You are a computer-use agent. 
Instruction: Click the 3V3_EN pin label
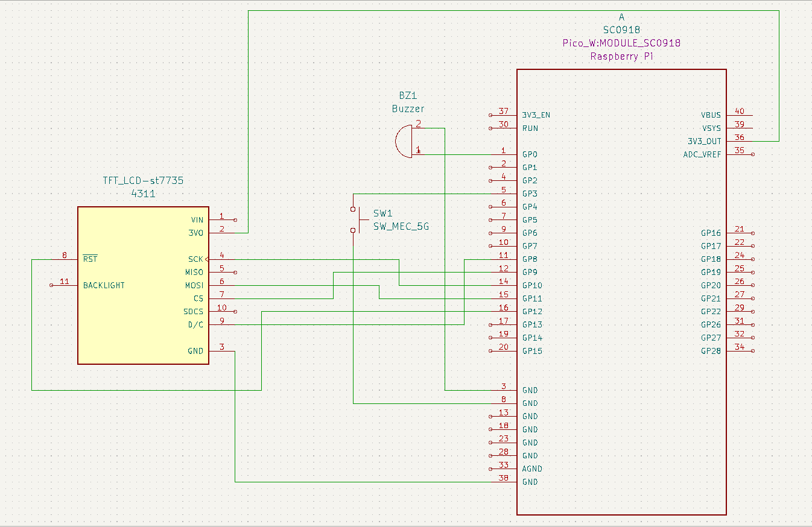tap(536, 115)
